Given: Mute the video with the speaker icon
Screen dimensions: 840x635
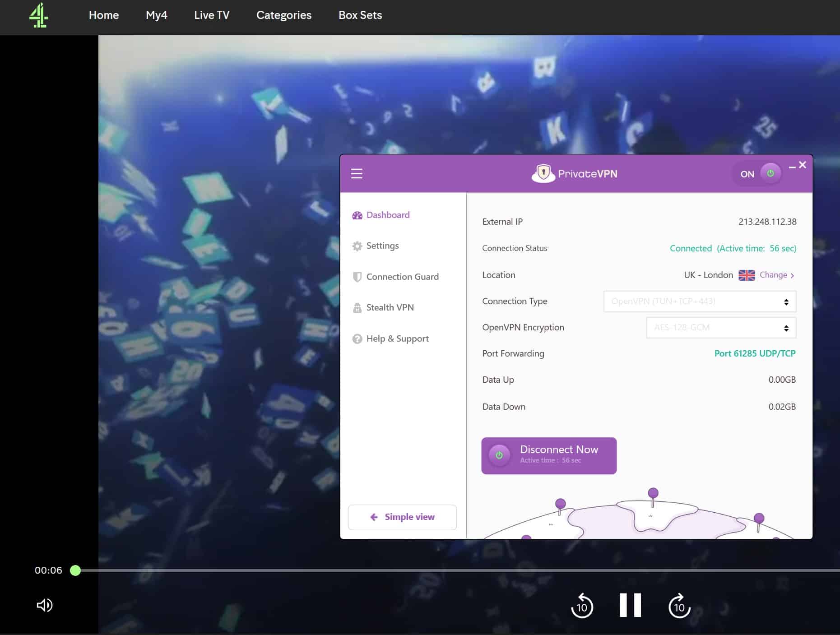Looking at the screenshot, I should (x=44, y=605).
